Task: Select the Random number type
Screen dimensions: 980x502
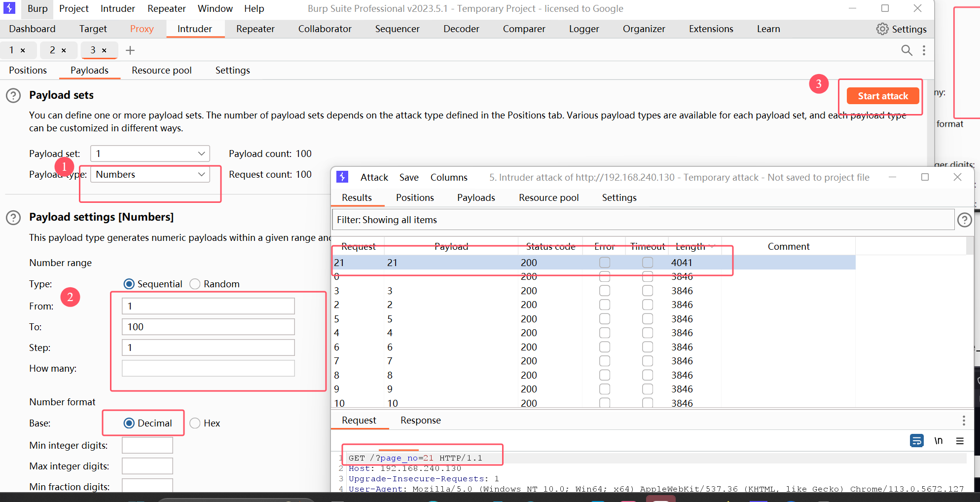Action: tap(195, 284)
